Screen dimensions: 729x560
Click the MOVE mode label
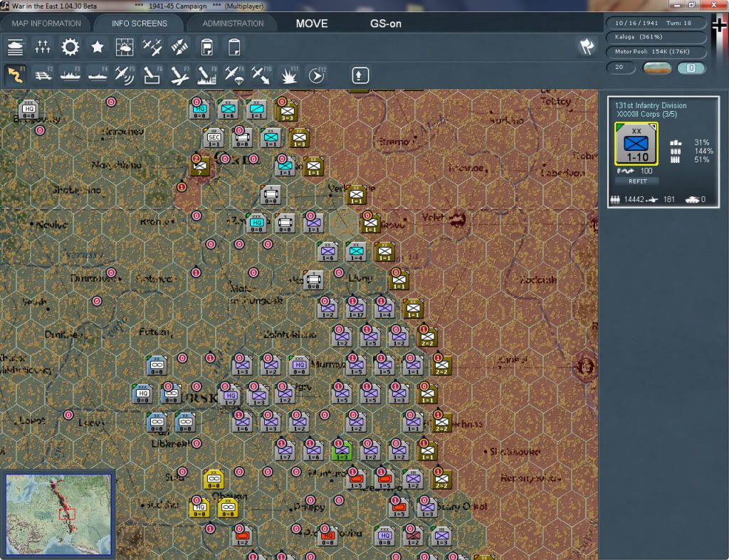pos(312,23)
